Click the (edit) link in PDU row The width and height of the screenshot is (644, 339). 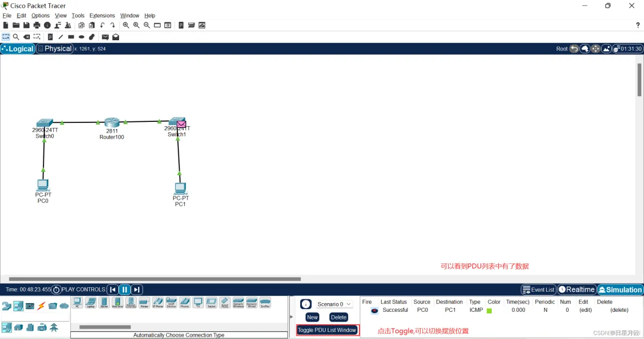[585, 310]
